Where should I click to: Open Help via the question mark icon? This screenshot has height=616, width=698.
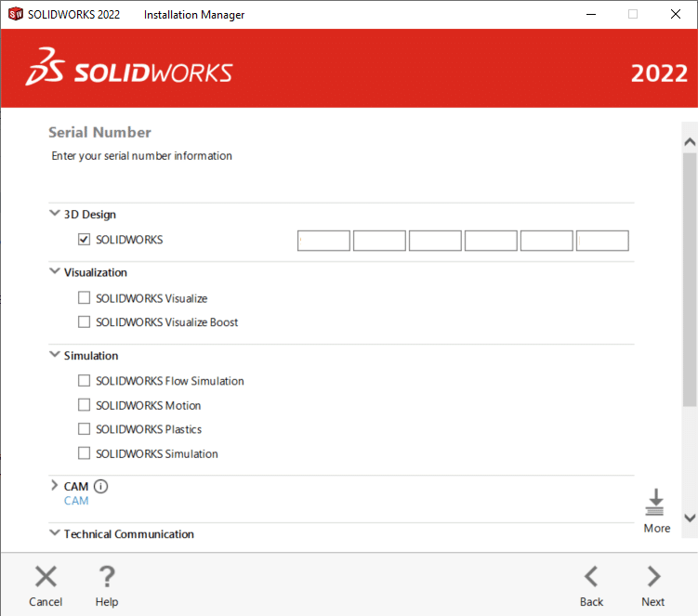pos(107,577)
